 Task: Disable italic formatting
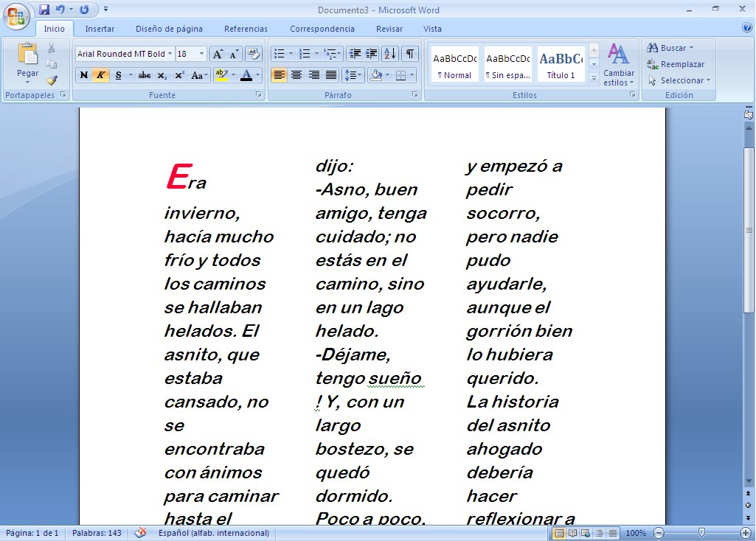(x=99, y=74)
